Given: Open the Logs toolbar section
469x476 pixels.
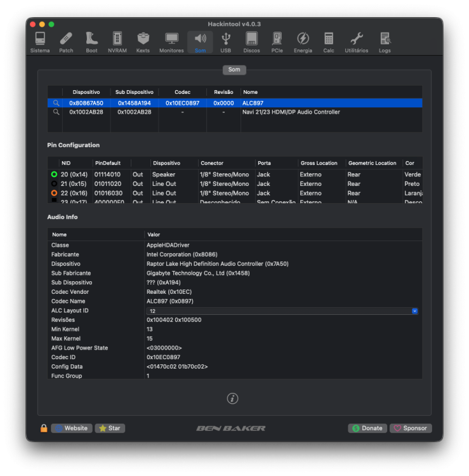Looking at the screenshot, I should pos(385,43).
